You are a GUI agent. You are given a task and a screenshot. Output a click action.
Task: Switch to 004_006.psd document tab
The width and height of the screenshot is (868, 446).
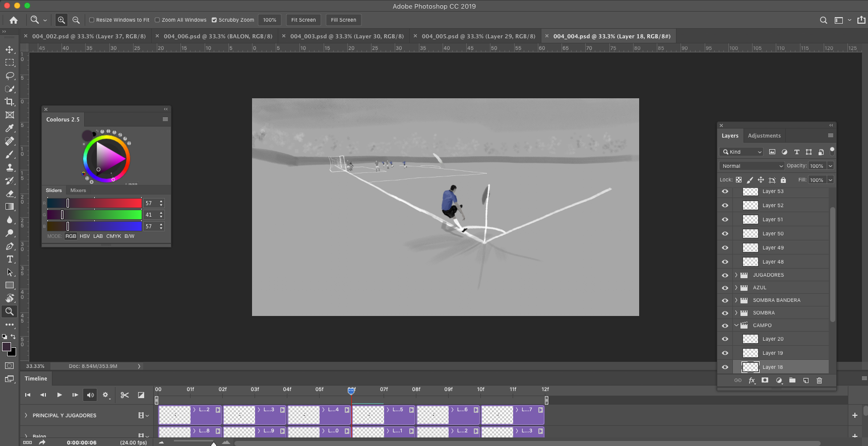pos(218,36)
